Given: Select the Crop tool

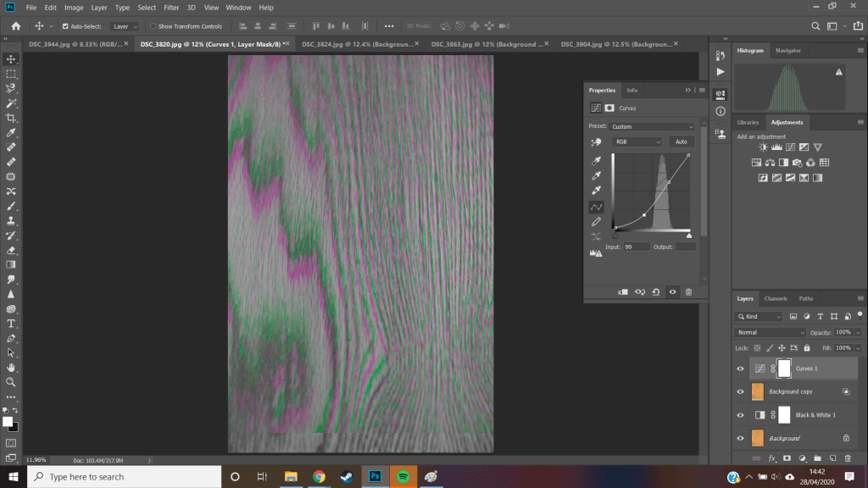Looking at the screenshot, I should 11,118.
